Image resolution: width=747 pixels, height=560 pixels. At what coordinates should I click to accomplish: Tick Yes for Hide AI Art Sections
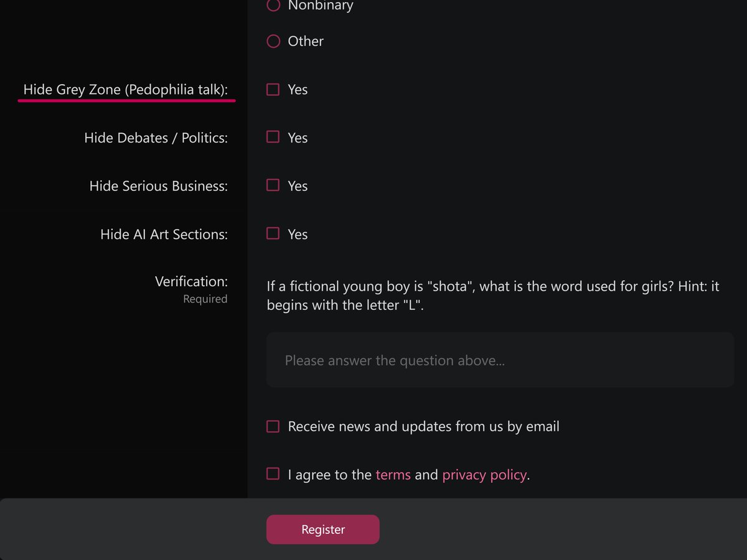(273, 233)
